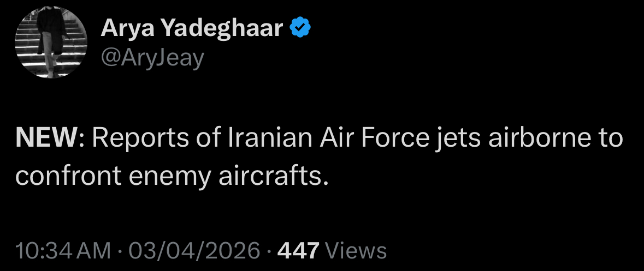644x271 pixels.
Task: Click the bold NEW label in tweet
Action: pos(46,139)
